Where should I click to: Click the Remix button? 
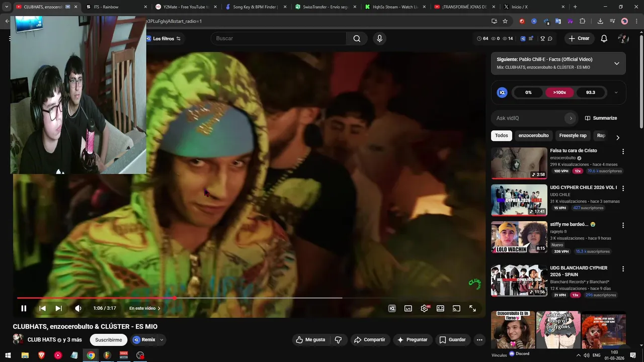coord(144,340)
